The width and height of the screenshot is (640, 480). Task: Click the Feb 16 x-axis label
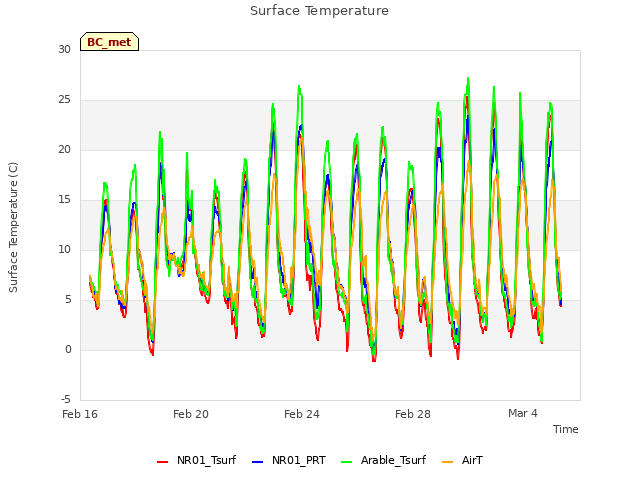point(80,414)
